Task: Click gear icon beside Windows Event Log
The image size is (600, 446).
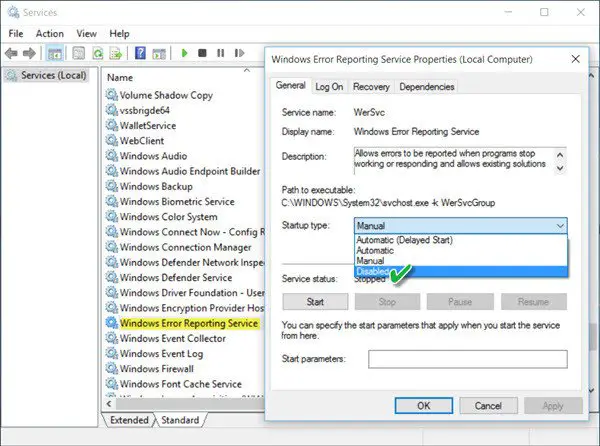Action: (x=111, y=353)
